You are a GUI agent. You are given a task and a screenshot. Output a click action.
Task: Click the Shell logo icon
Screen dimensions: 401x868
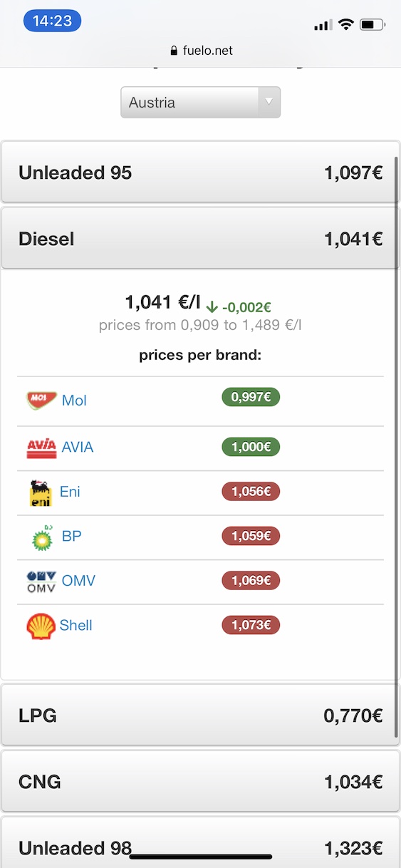pos(41,626)
